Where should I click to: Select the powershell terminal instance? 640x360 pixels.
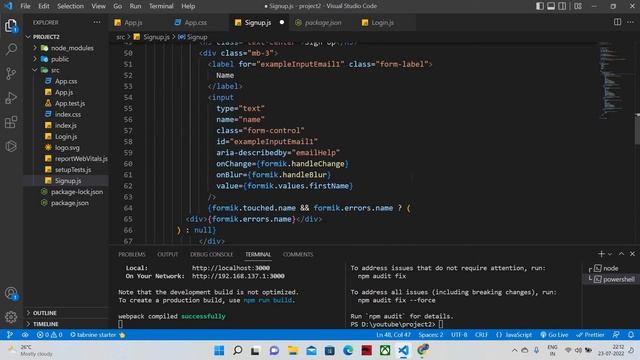(610, 279)
